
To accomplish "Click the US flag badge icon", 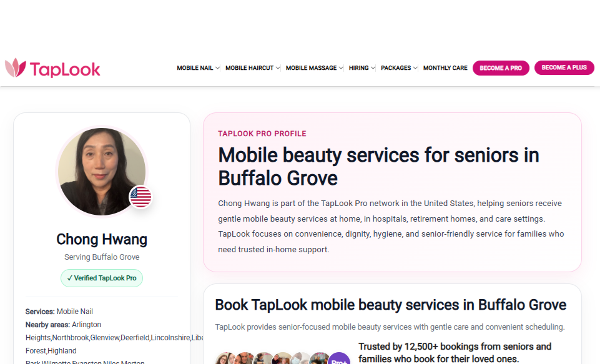I will 140,197.
